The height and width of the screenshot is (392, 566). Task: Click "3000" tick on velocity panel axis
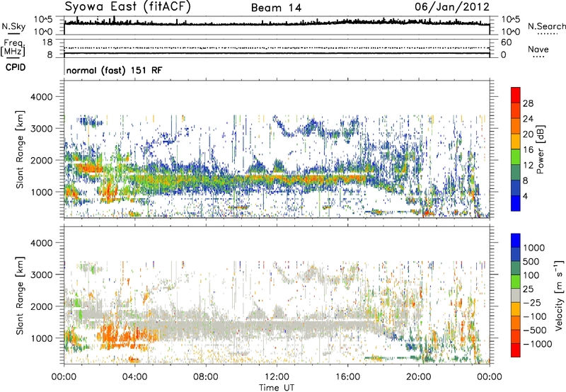click(42, 275)
